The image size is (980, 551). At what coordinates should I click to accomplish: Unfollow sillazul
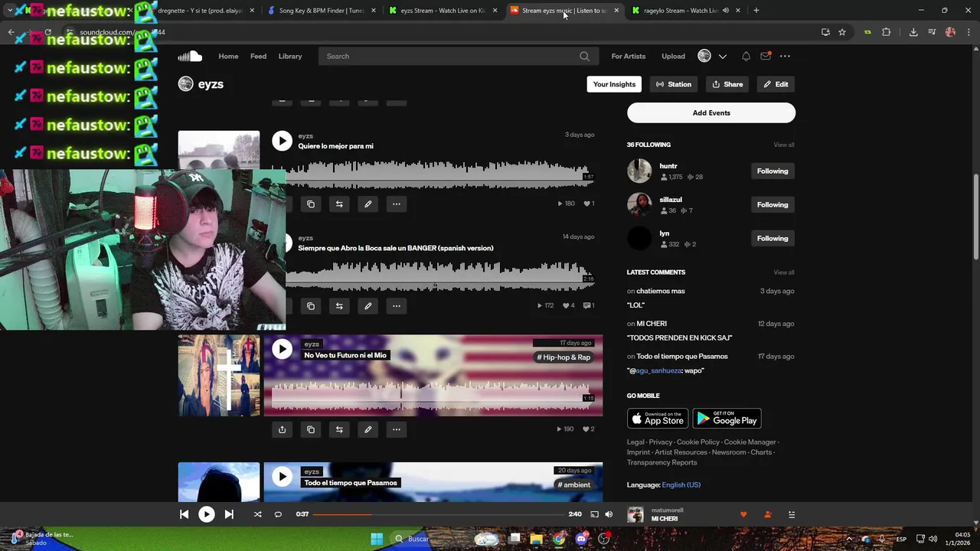tap(772, 204)
